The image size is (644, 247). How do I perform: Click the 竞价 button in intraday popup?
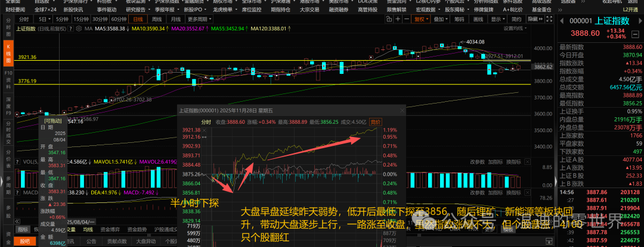click(x=376, y=121)
